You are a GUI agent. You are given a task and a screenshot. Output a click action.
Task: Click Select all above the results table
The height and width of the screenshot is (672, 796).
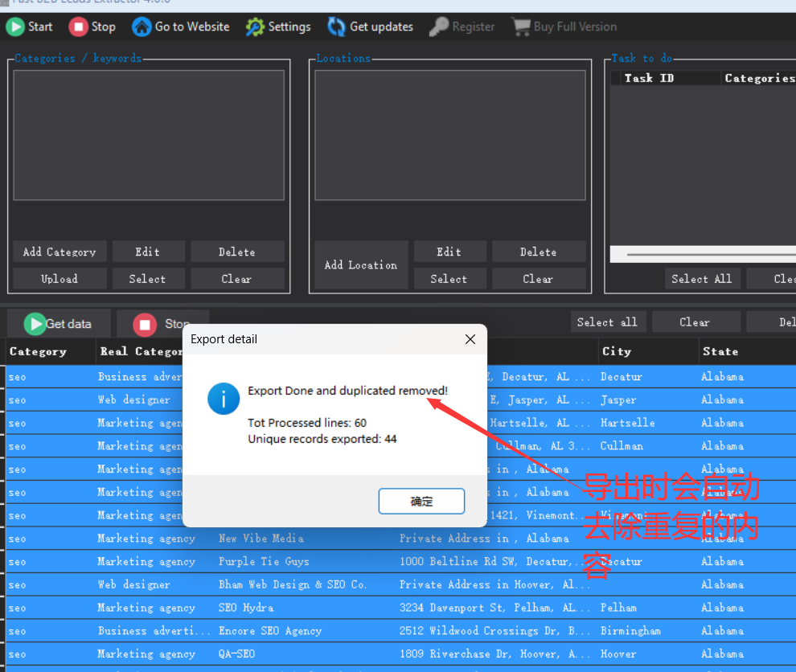pyautogui.click(x=607, y=322)
